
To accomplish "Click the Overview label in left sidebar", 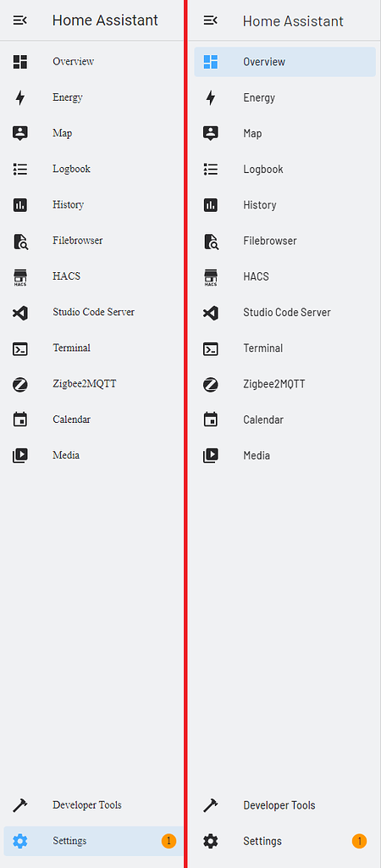I will pyautogui.click(x=74, y=61).
